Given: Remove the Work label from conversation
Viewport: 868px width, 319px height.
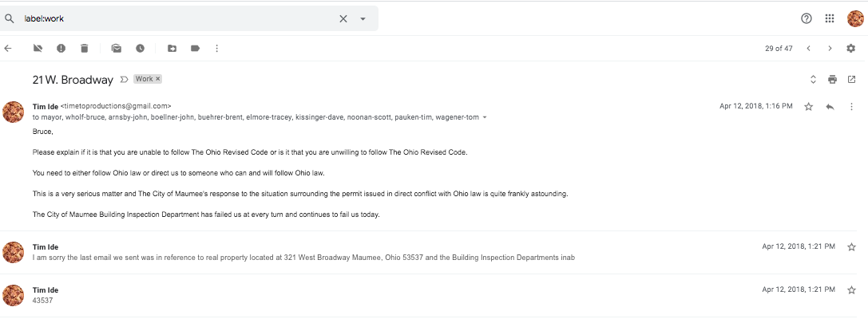Looking at the screenshot, I should pos(158,79).
